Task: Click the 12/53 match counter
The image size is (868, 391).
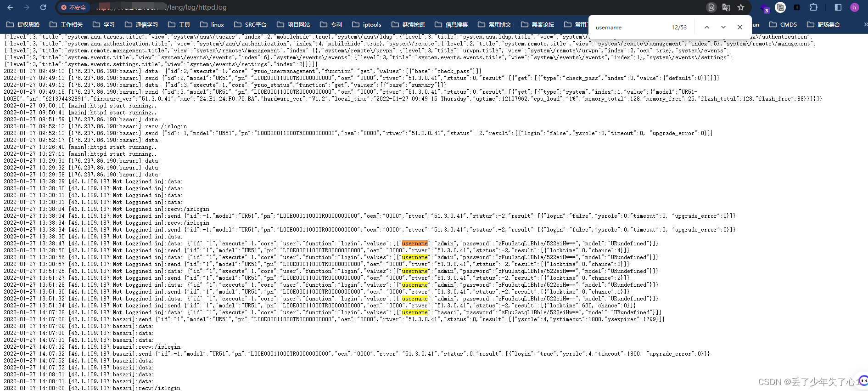Action: [679, 28]
